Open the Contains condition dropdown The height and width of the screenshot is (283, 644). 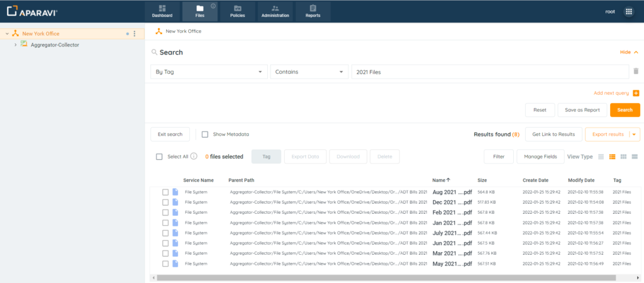309,72
